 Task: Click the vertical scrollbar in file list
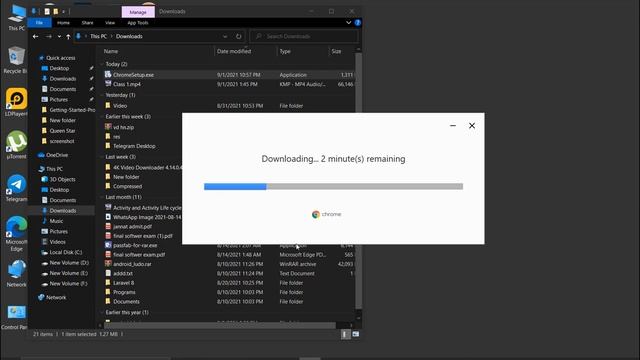point(358,180)
